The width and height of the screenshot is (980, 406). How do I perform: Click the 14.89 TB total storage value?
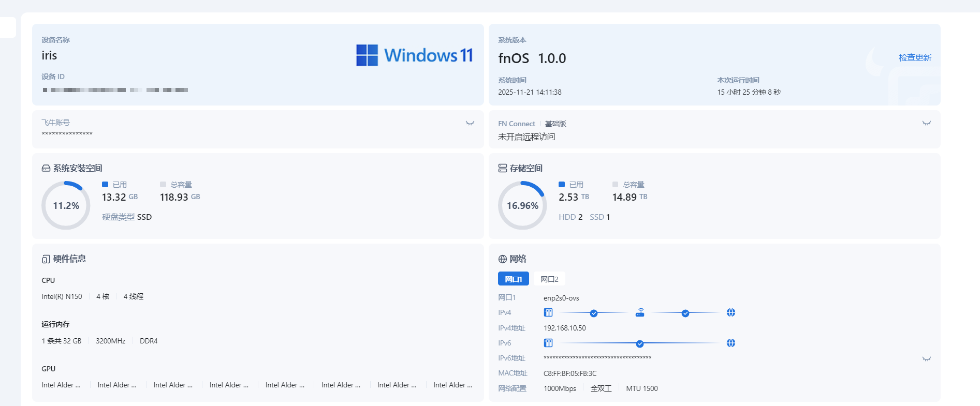[x=630, y=197]
